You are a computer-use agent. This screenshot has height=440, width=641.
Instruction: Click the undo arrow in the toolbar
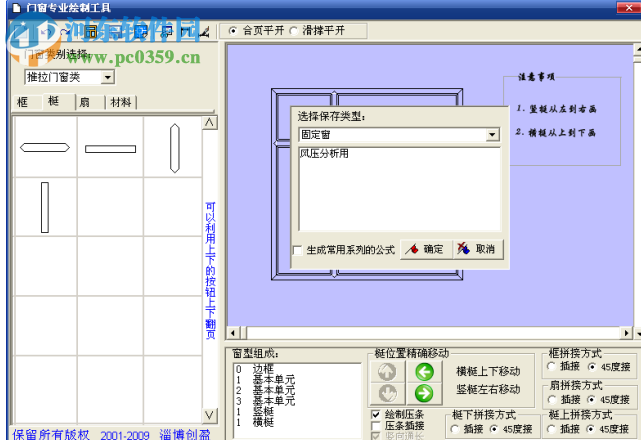tap(45, 32)
